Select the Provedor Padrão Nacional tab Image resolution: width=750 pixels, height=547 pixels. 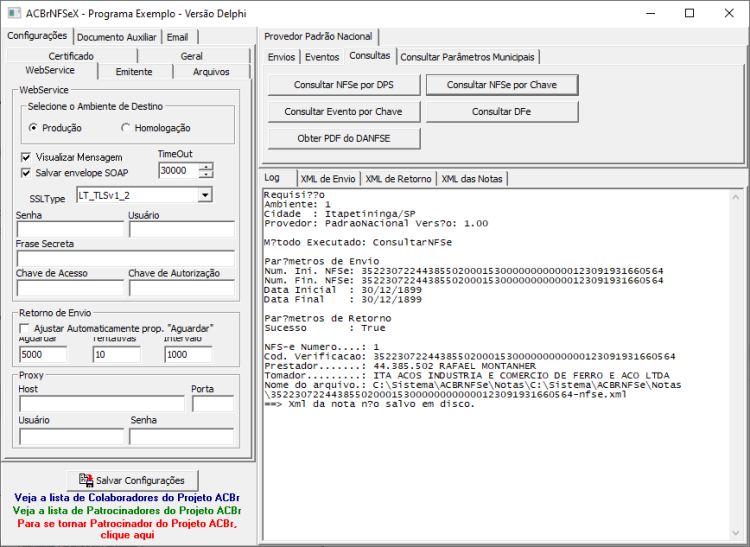318,36
